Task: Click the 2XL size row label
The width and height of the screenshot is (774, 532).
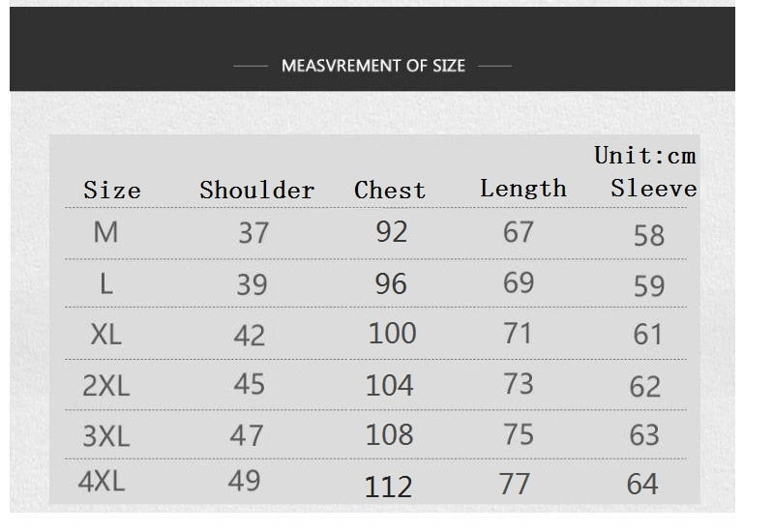Action: [105, 385]
